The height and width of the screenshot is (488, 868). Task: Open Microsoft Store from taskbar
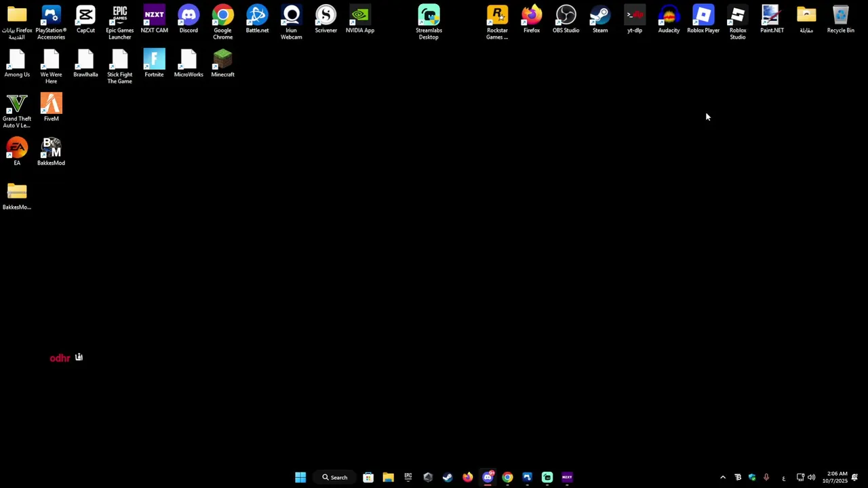point(368,477)
